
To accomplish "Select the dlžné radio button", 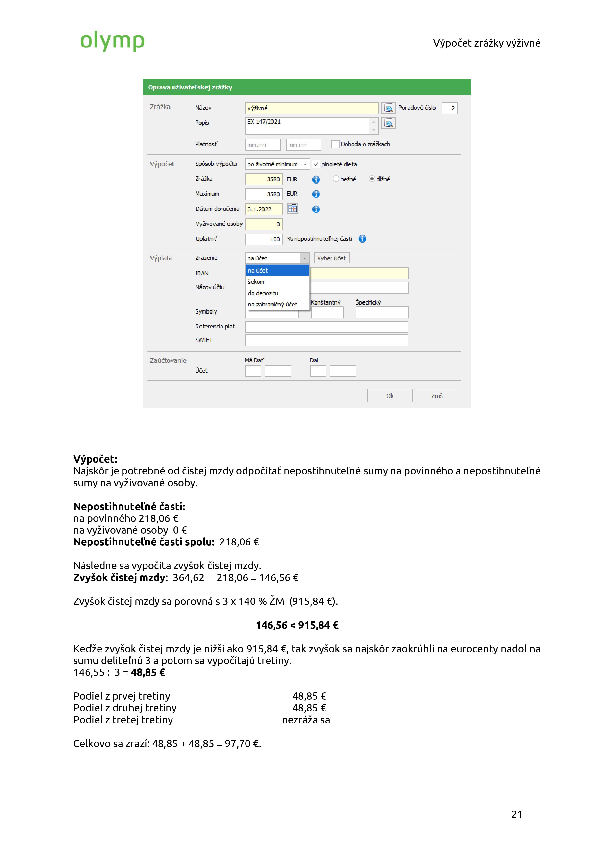I will [372, 179].
